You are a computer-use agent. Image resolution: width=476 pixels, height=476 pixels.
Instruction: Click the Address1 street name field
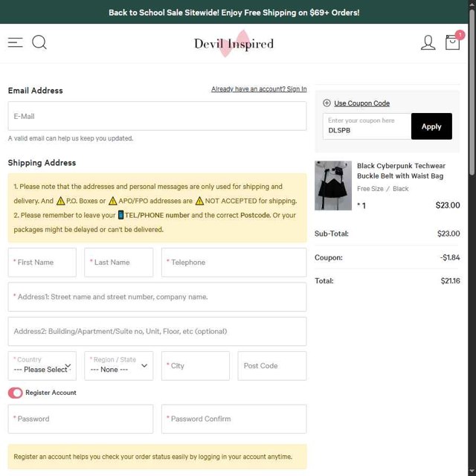[x=157, y=297]
